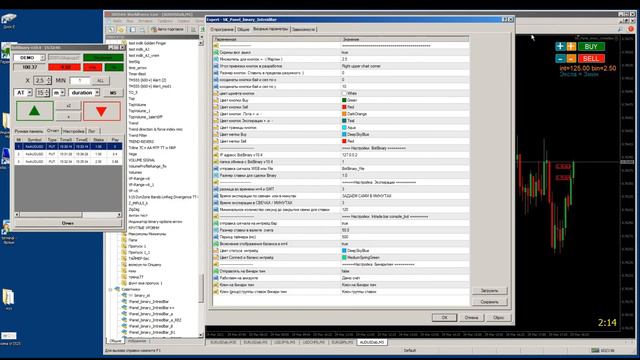Open the DEMO account dropdown
The height and width of the screenshot is (360, 640).
tap(29, 58)
